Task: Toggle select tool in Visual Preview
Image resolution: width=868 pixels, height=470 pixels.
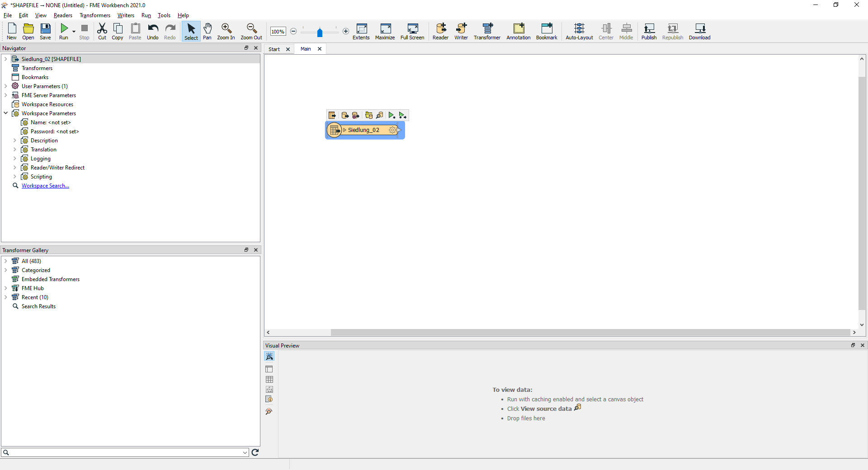Action: (x=269, y=357)
